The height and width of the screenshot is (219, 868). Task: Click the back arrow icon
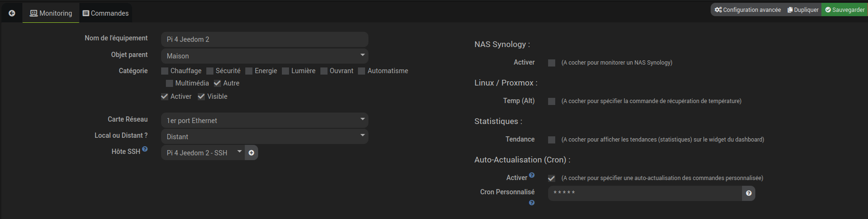(12, 13)
